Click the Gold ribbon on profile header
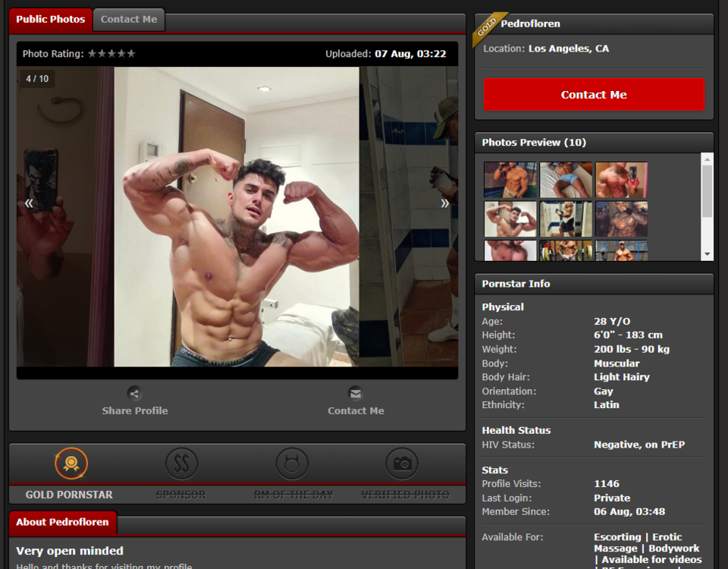This screenshot has height=569, width=728. 487,26
